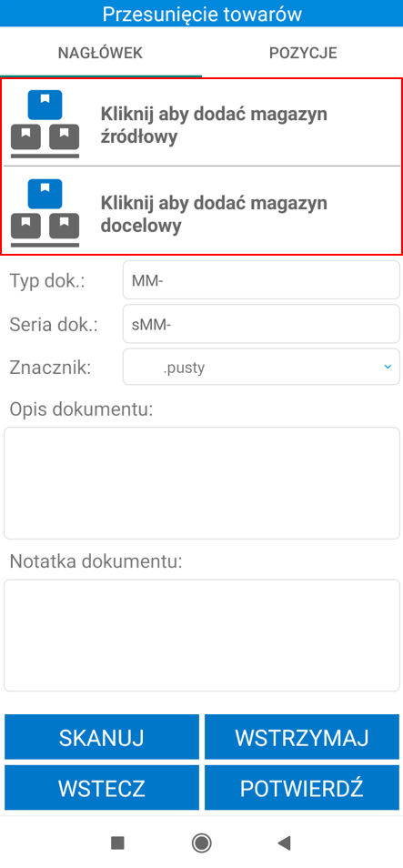Expand the Znacznik dropdown chevron arrow
Image resolution: width=403 pixels, height=868 pixels.
(x=388, y=367)
